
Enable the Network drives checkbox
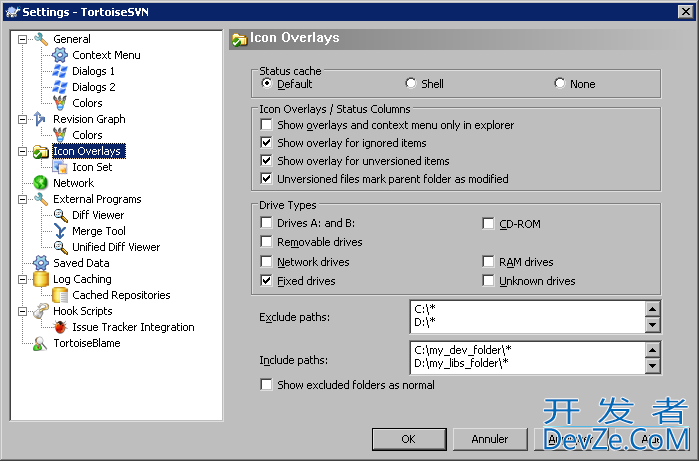267,262
